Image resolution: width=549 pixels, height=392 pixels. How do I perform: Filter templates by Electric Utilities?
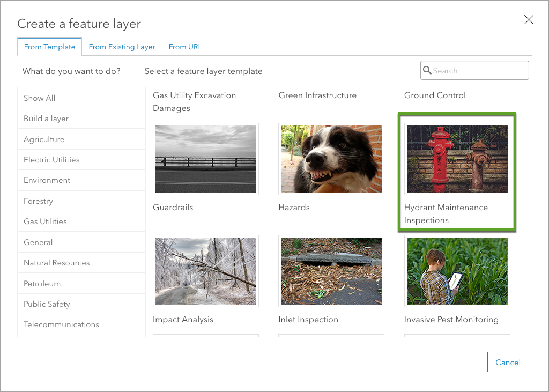pos(51,160)
